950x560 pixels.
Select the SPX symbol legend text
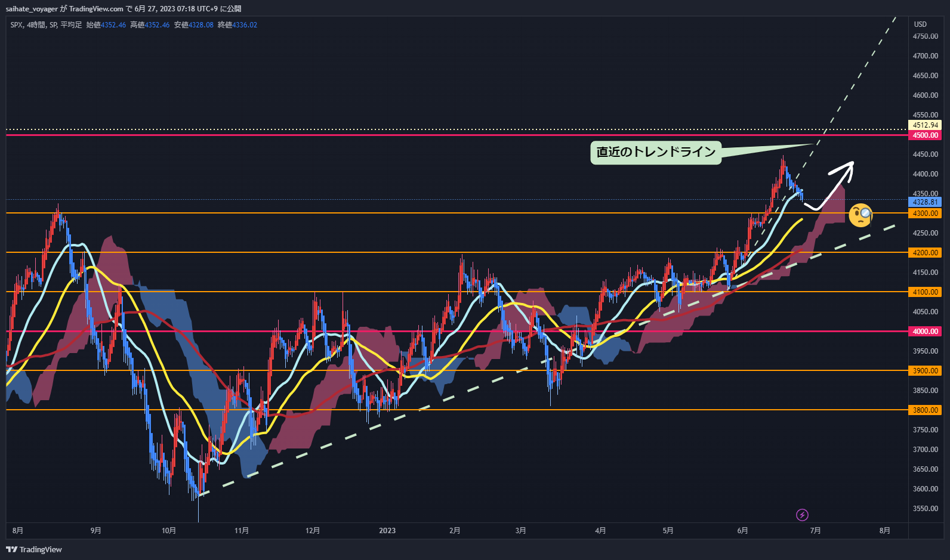(16, 25)
